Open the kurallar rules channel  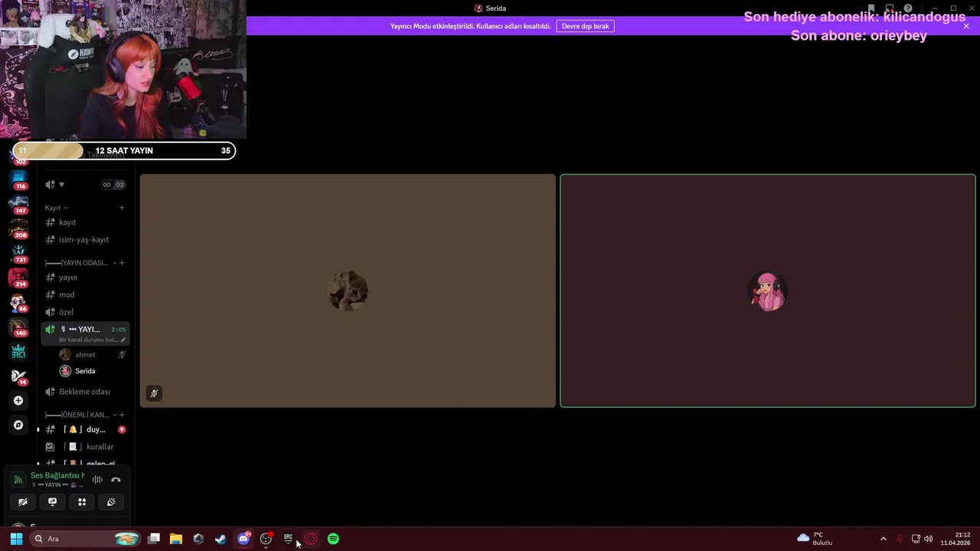(x=85, y=447)
